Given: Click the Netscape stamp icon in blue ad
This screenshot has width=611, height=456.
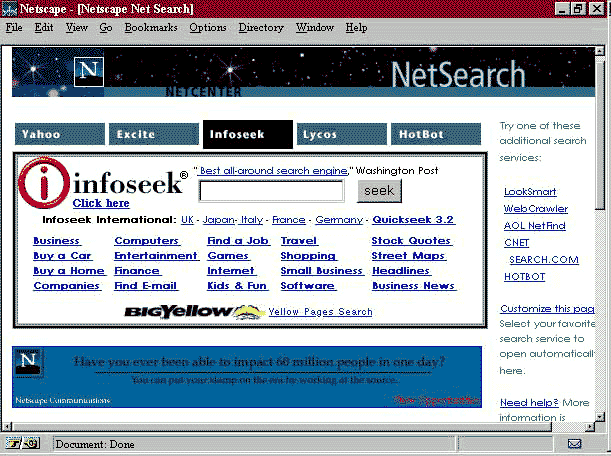Looking at the screenshot, I should 28,362.
